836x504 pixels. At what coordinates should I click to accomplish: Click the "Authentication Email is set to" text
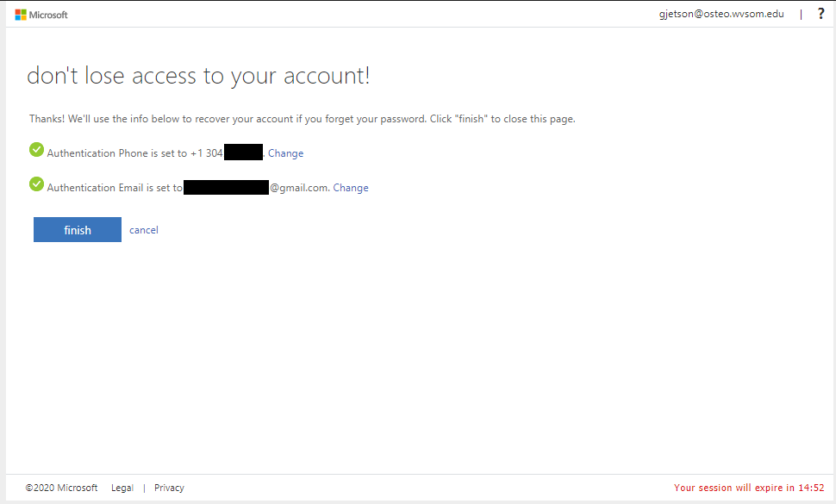click(x=115, y=188)
